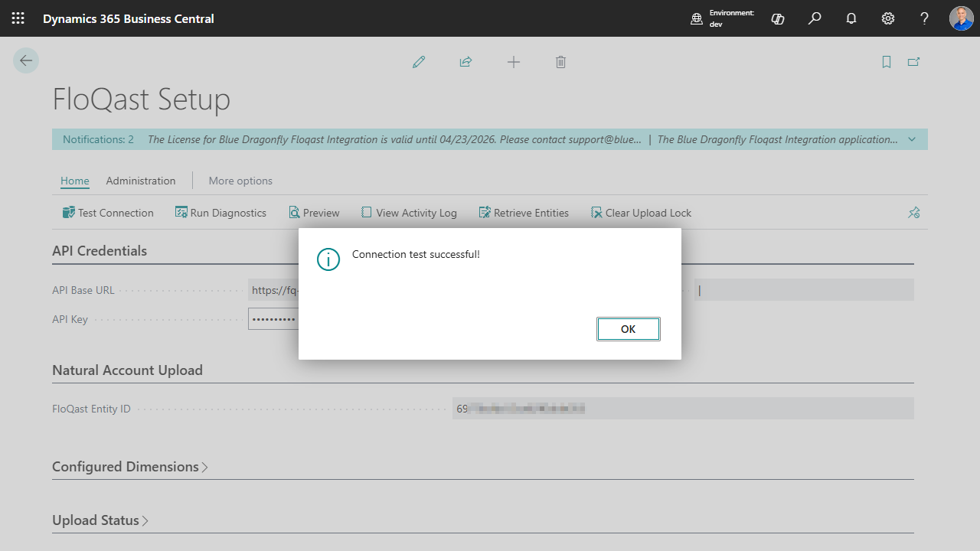980x551 pixels.
Task: Open the user profile avatar
Action: pyautogui.click(x=962, y=18)
